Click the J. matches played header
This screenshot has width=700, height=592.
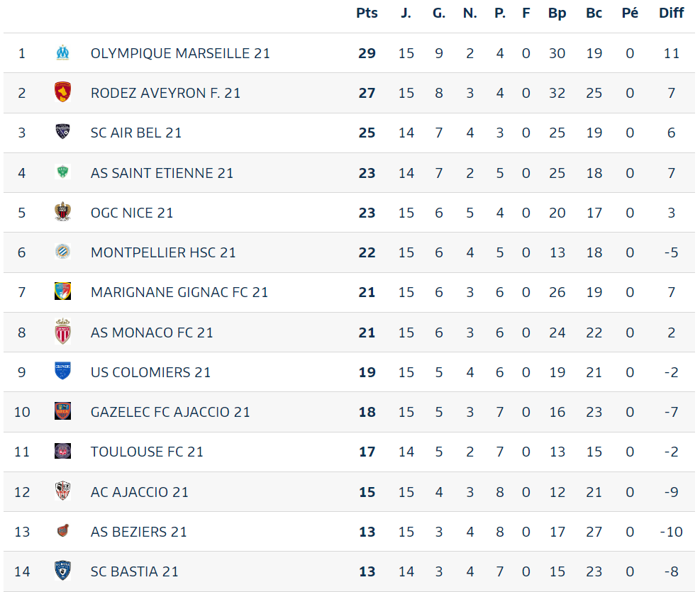[406, 13]
